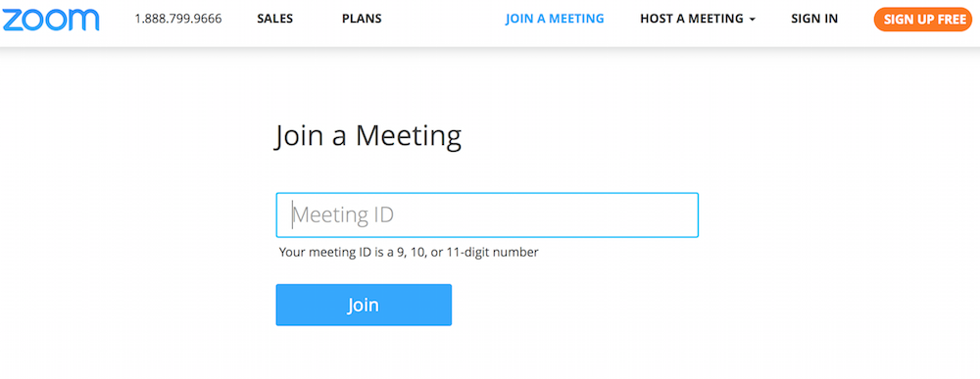Click the 'Join a Meeting' page heading
Viewport: 980px width, 379px height.
(368, 136)
